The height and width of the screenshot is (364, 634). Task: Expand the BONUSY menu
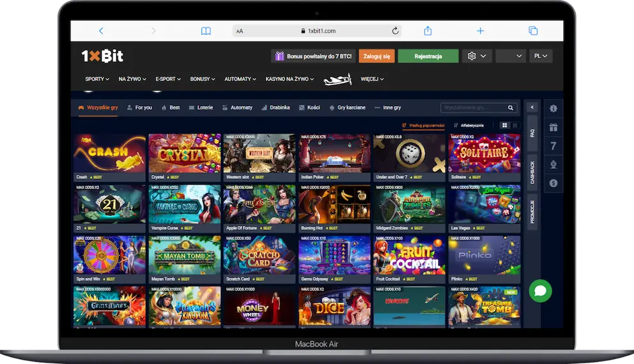[203, 79]
